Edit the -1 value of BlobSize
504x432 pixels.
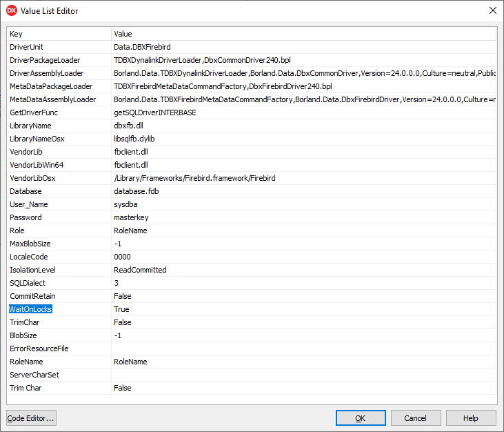pyautogui.click(x=304, y=335)
